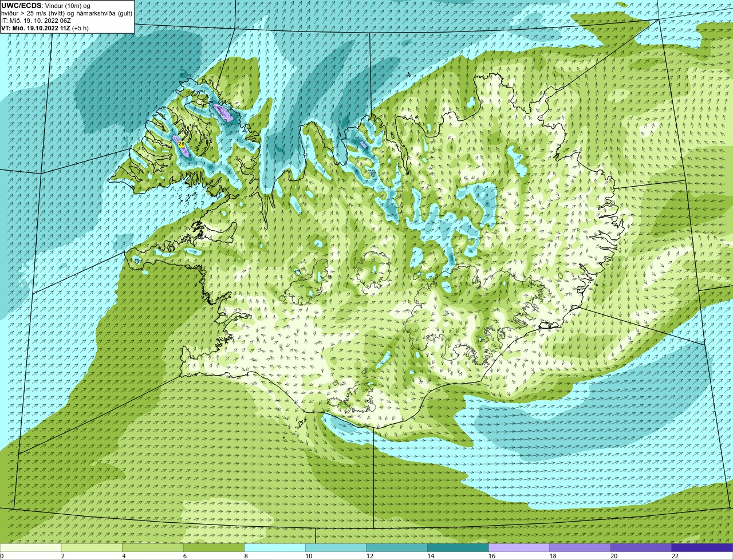Select the 14–16 m/s dark teal swatch
733x560 pixels.
click(x=458, y=547)
